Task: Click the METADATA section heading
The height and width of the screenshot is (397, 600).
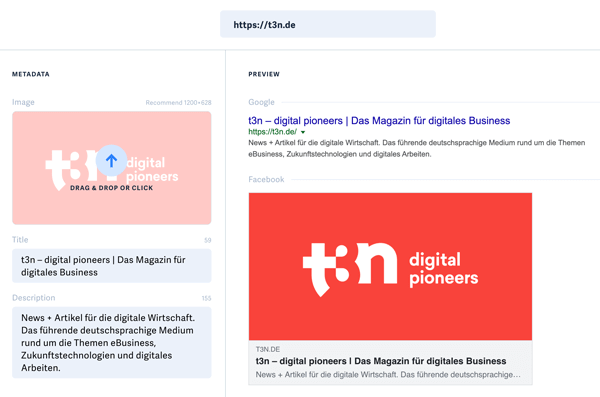Action: (x=31, y=74)
